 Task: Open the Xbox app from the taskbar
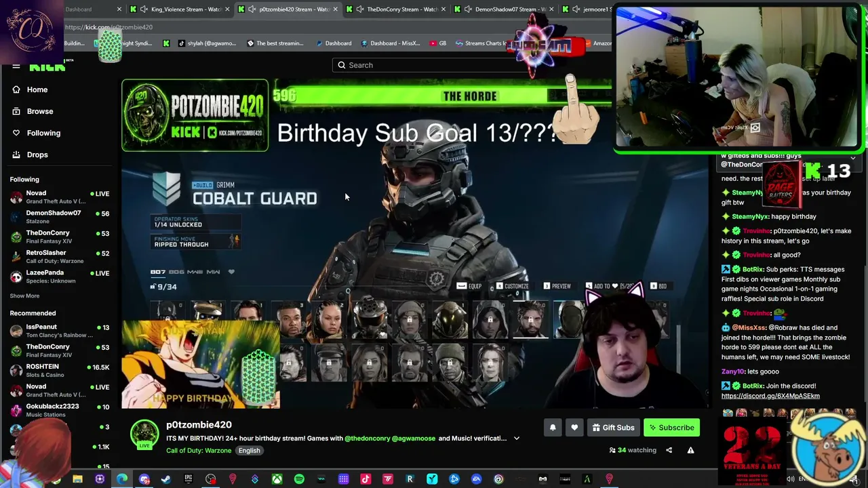(277, 480)
